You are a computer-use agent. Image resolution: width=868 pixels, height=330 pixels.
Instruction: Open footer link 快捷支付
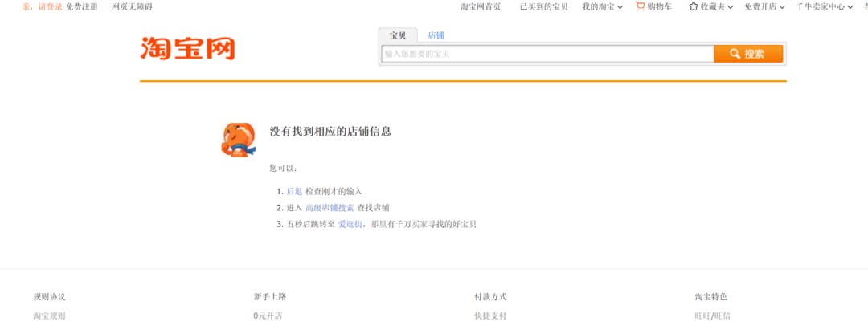tap(490, 316)
